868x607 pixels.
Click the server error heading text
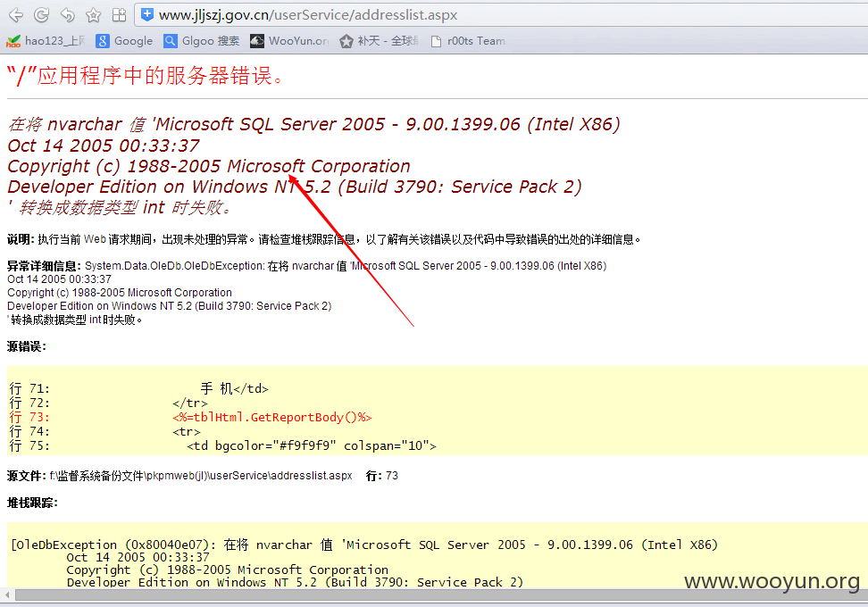click(x=146, y=76)
